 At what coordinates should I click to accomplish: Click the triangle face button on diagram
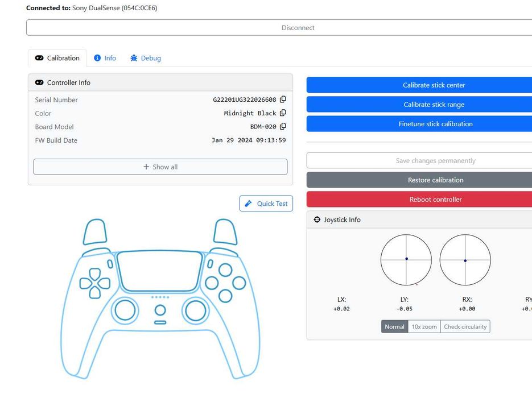[225, 270]
